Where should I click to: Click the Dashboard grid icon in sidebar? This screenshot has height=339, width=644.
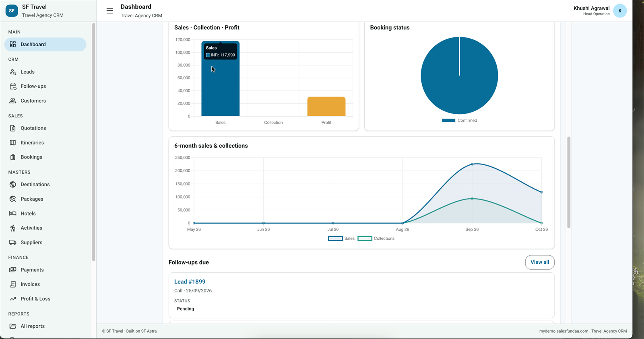click(x=13, y=44)
